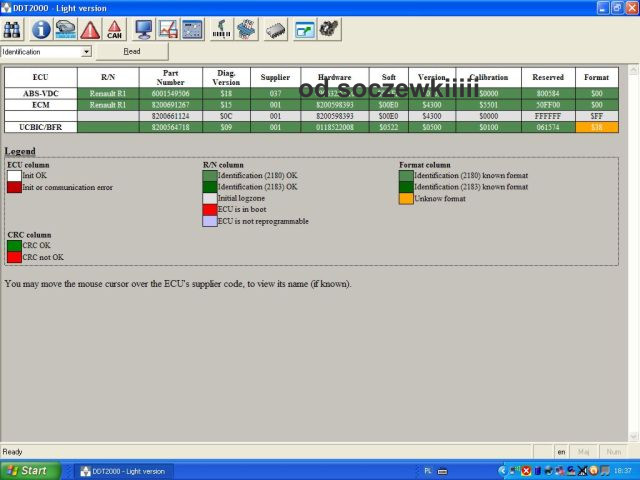
Task: Click red Init or communication error swatch
Action: tap(14, 187)
